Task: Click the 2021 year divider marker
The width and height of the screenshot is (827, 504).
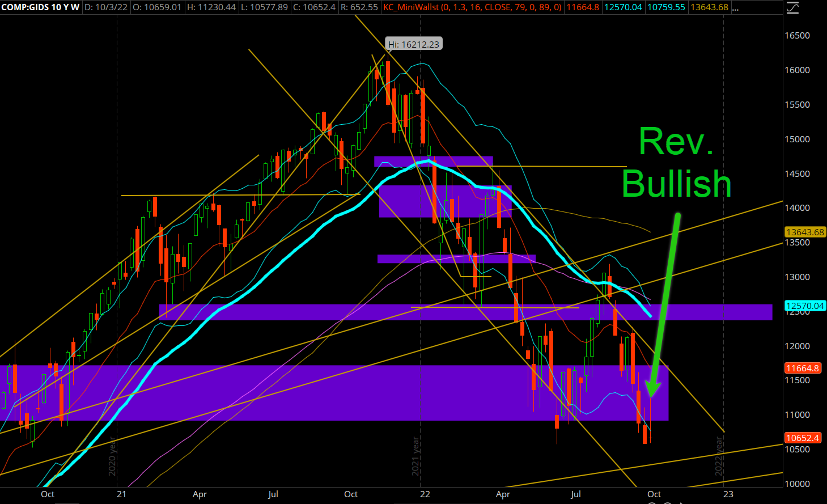Action: point(415,456)
